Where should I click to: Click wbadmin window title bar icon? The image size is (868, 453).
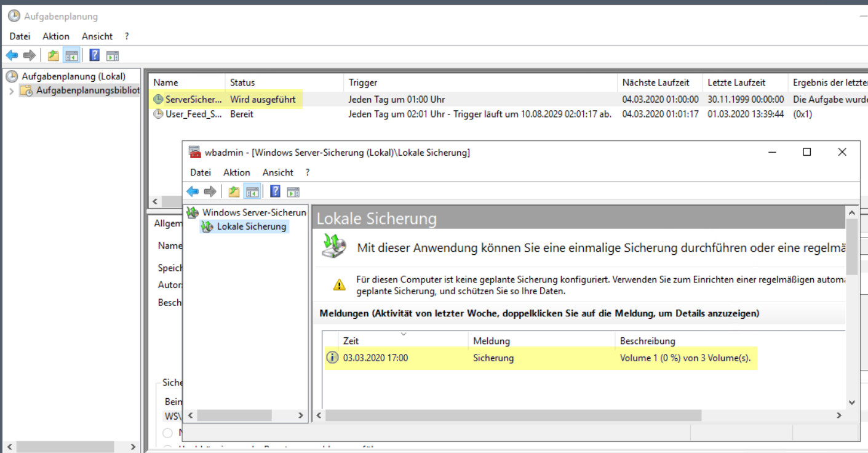(194, 152)
